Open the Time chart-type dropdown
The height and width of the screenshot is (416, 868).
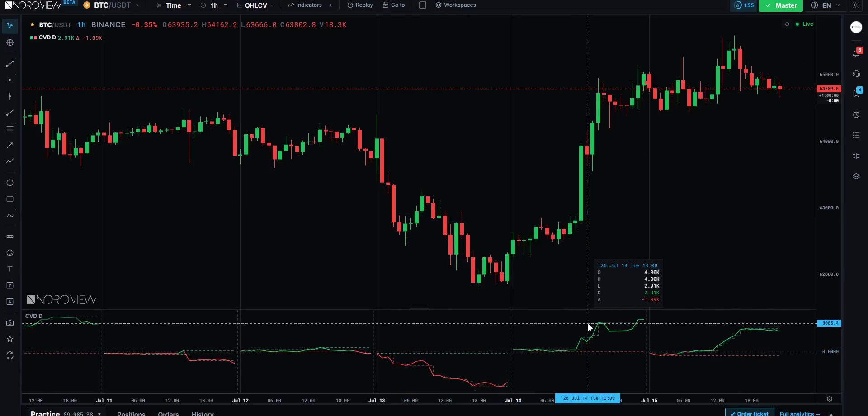click(x=174, y=5)
